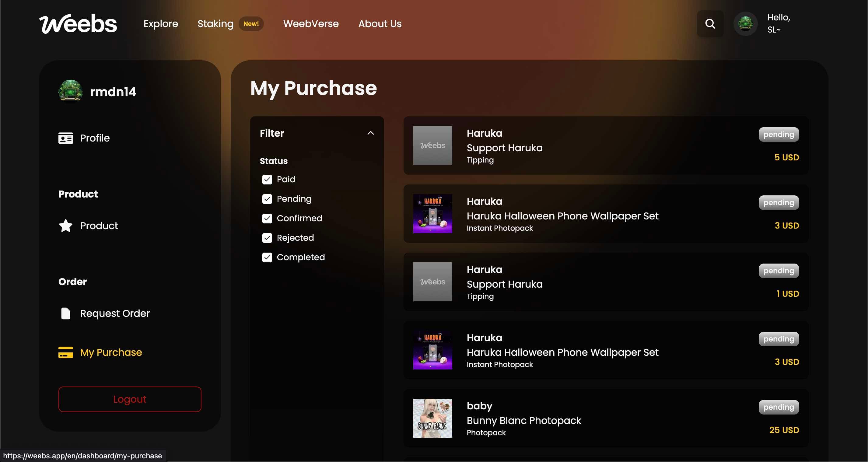Click the Bunny Blanc Photopack title
Image resolution: width=868 pixels, height=462 pixels.
tap(523, 421)
